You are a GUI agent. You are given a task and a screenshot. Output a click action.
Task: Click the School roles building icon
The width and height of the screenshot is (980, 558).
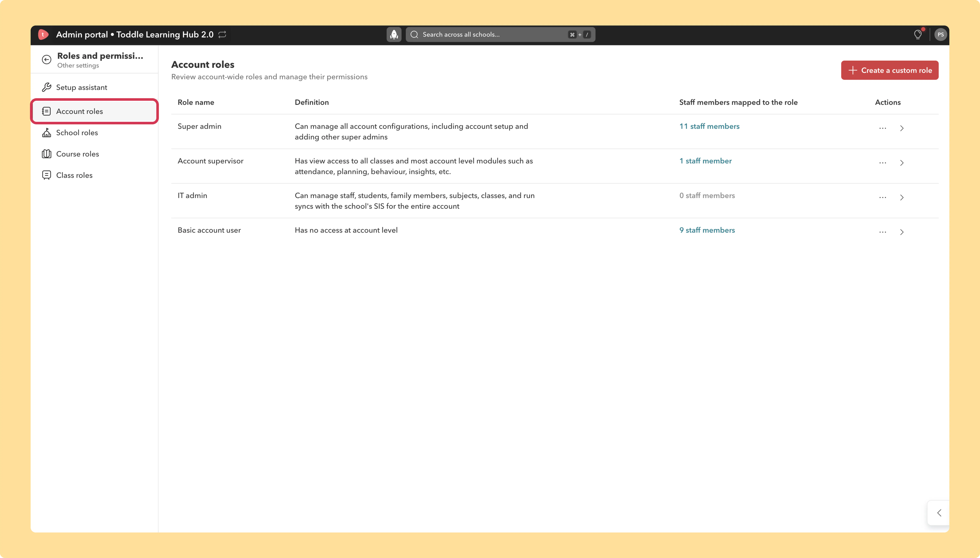point(46,133)
